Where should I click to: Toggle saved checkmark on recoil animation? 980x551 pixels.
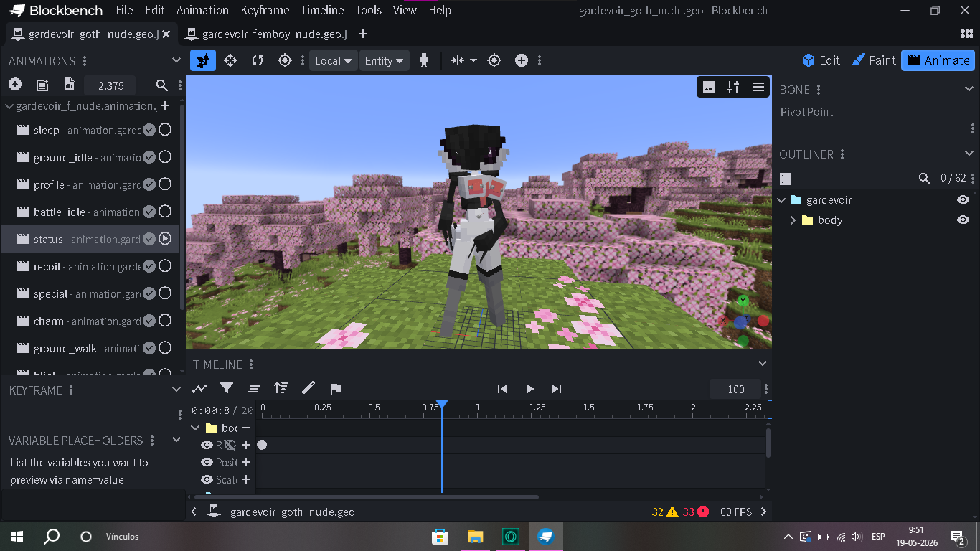[149, 266]
